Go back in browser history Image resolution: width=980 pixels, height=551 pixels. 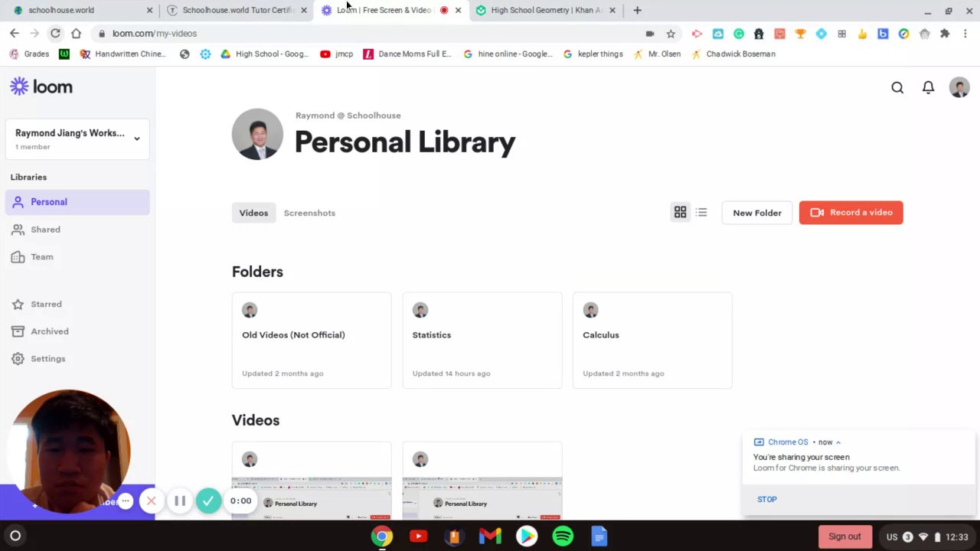[x=15, y=34]
